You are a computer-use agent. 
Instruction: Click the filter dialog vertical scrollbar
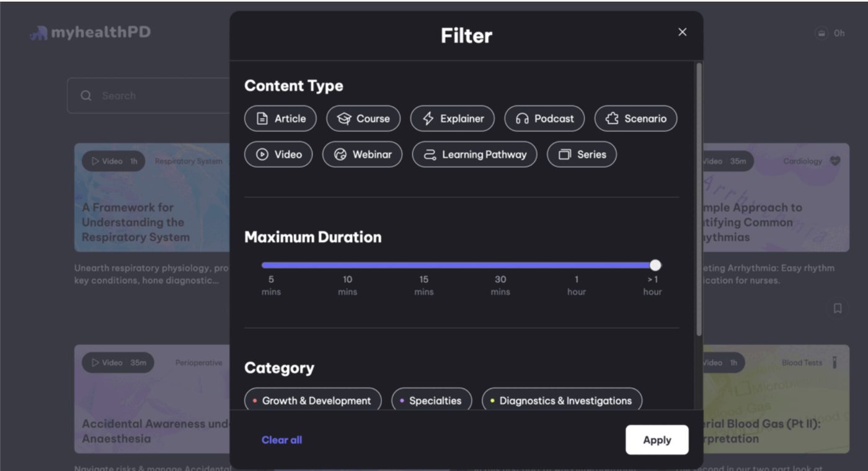tap(699, 200)
